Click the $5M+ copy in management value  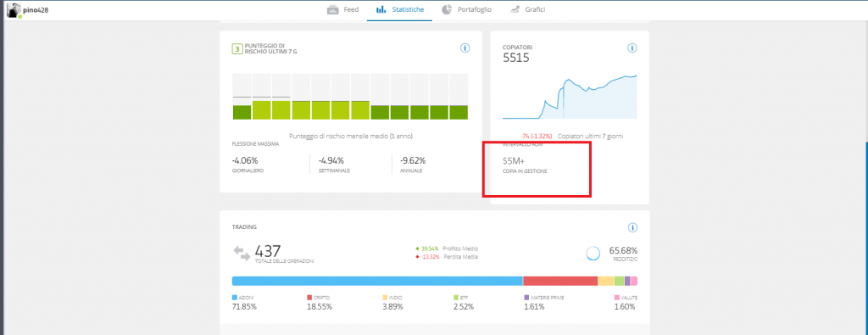[513, 161]
